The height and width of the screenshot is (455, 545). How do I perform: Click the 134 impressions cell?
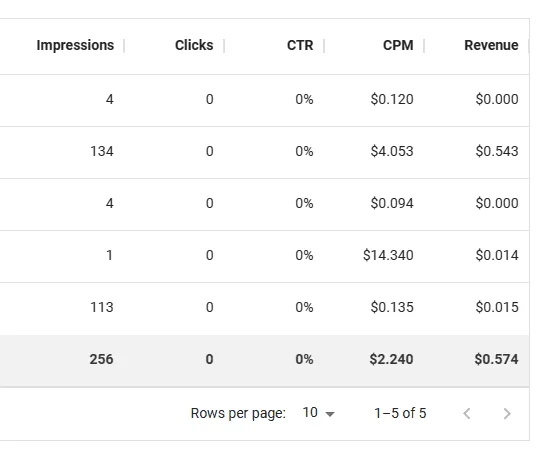(102, 151)
